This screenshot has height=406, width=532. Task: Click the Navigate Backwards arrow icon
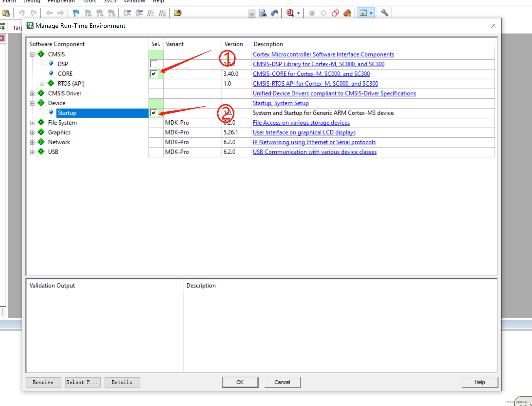(49, 13)
